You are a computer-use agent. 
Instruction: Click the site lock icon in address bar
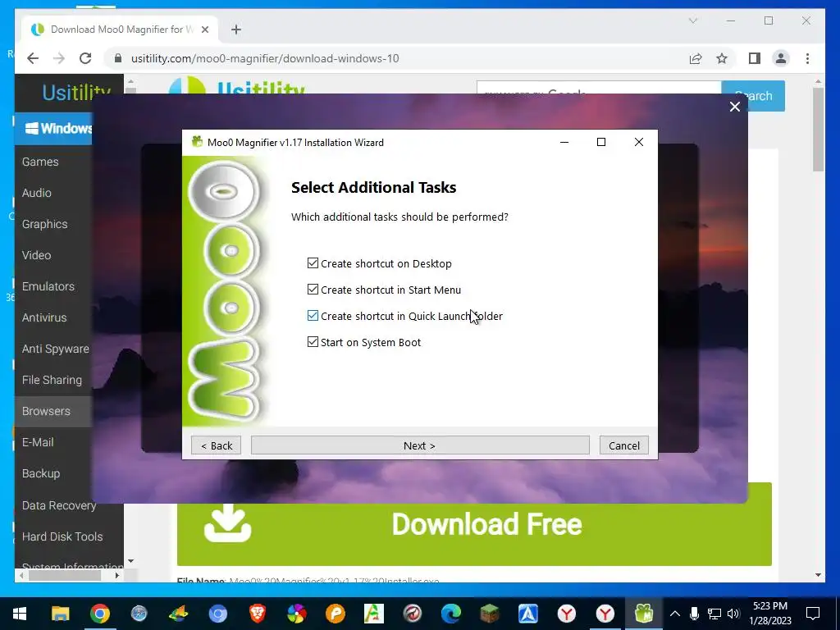[x=118, y=58]
